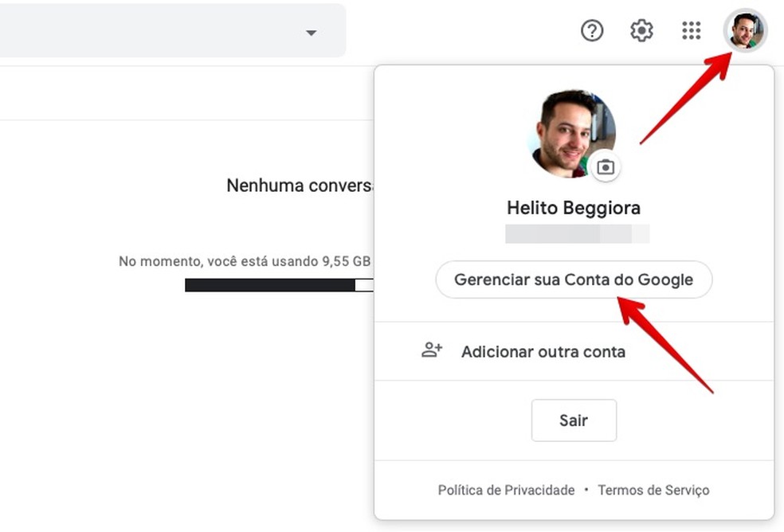The image size is (784, 532).
Task: Select Adicionar outra conta
Action: [x=543, y=351]
